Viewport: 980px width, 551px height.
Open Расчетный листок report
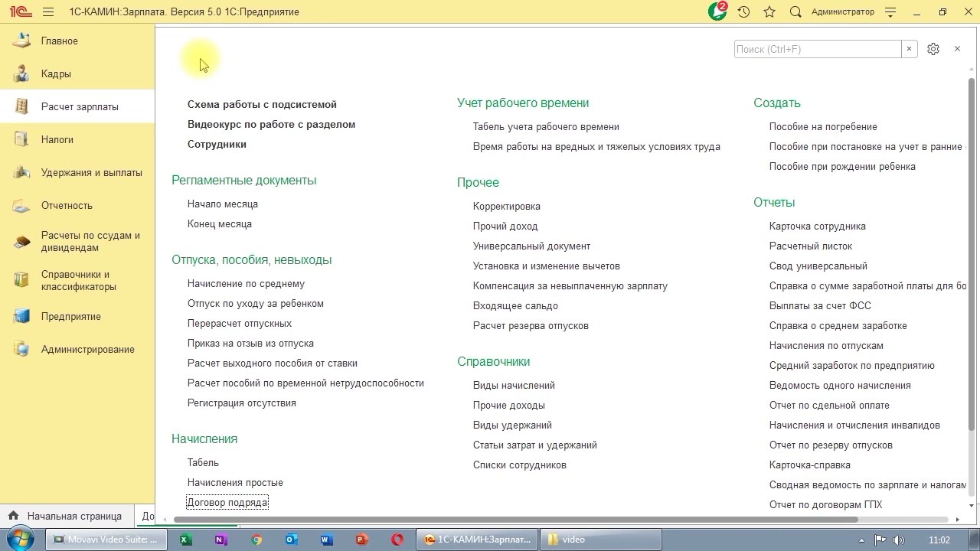(811, 246)
